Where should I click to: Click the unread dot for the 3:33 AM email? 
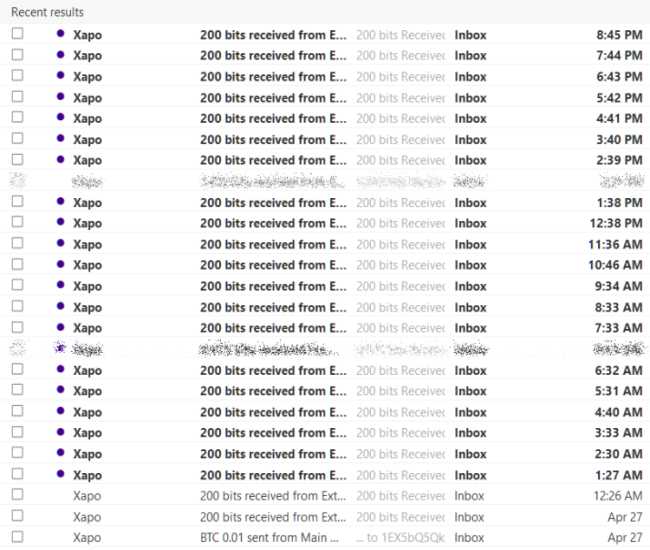click(x=61, y=432)
